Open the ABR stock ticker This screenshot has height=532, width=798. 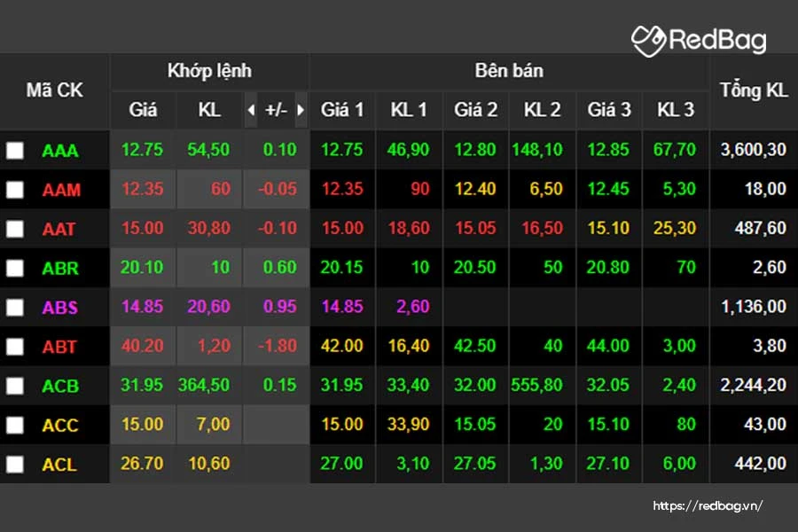(x=60, y=268)
